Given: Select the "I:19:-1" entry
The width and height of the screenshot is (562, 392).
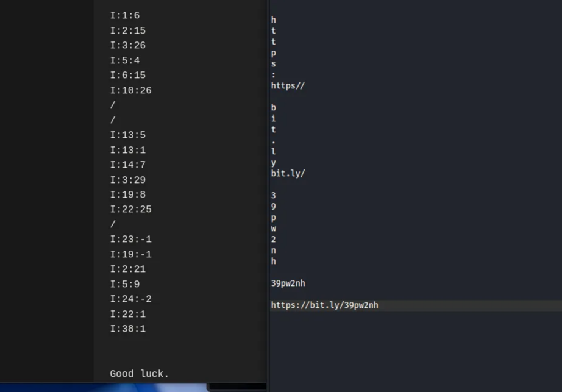Looking at the screenshot, I should (131, 254).
